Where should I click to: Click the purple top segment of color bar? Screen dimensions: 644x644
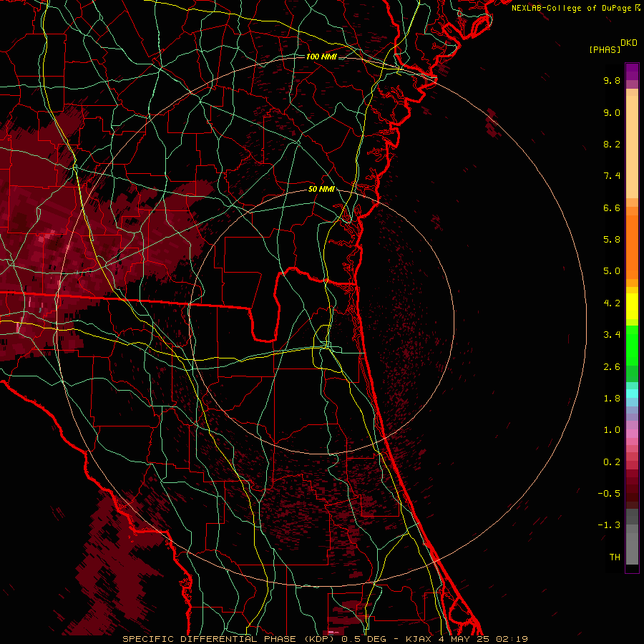pos(632,72)
